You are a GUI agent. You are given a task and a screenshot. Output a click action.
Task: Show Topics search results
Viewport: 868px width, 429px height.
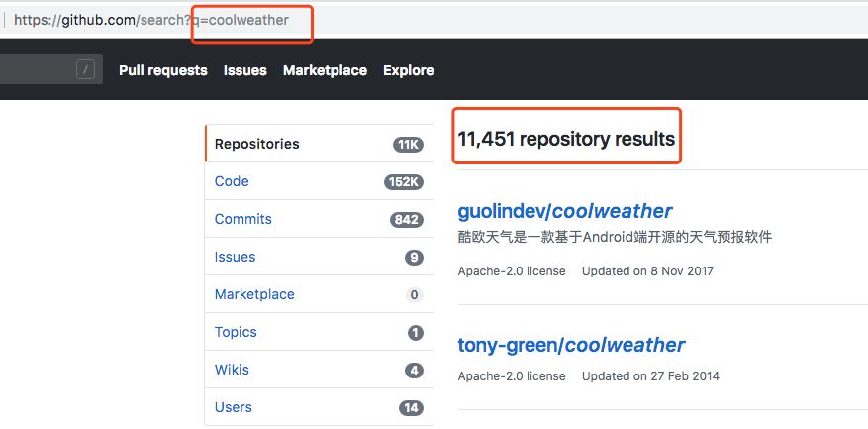[x=320, y=332]
